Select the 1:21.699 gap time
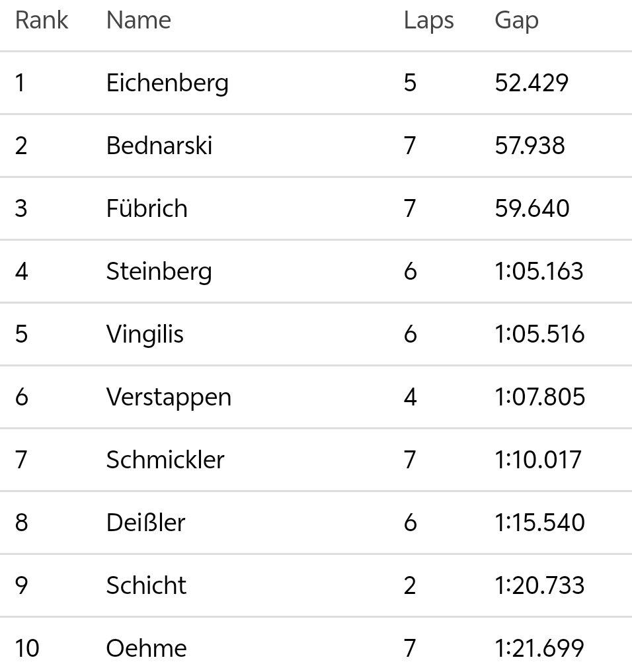The height and width of the screenshot is (672, 632). pyautogui.click(x=539, y=648)
